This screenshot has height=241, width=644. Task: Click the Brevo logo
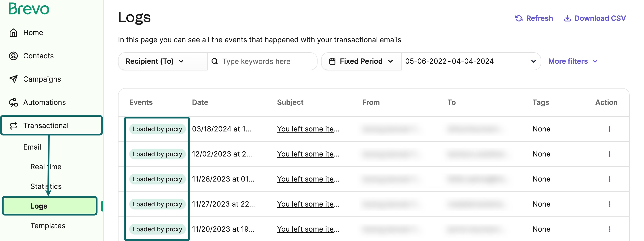click(x=29, y=9)
